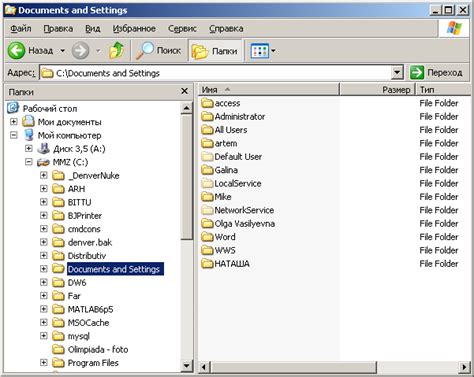This screenshot has height=377, width=474.
Task: Select Distributiv folder in tree
Action: tap(87, 256)
